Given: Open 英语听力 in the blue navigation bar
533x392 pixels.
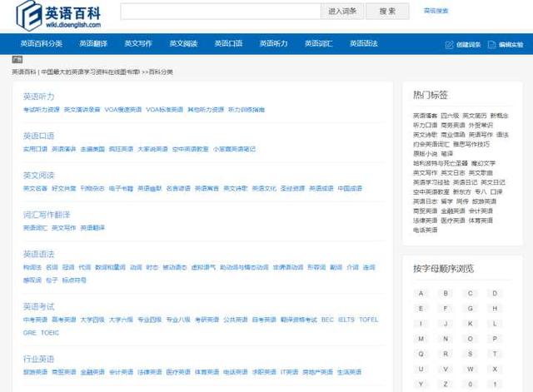Looking at the screenshot, I should point(274,43).
